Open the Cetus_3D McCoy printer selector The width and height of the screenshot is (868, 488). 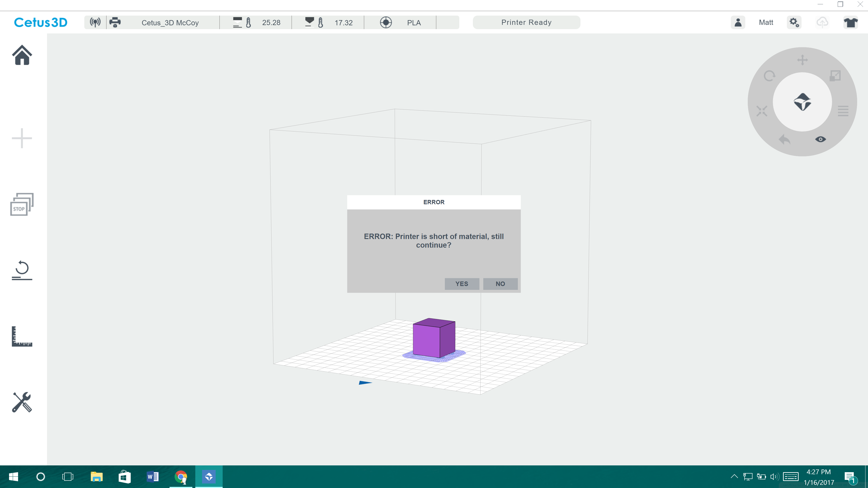coord(170,23)
